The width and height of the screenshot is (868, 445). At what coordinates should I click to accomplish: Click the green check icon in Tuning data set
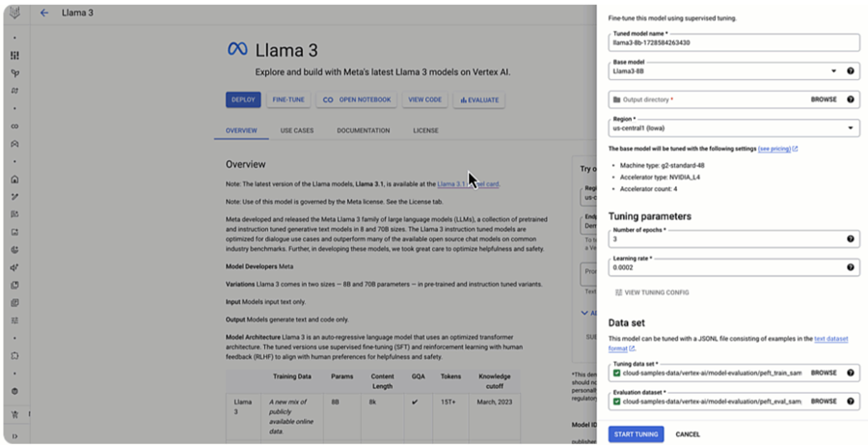pos(616,373)
